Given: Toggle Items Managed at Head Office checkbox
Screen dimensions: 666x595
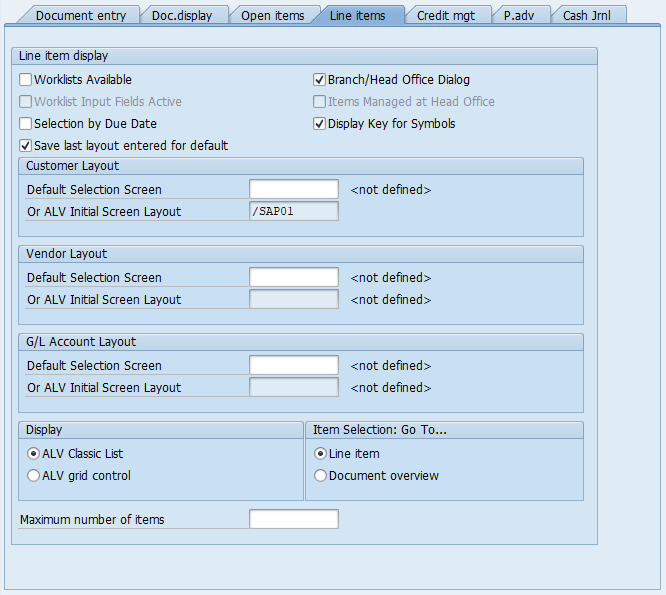Looking at the screenshot, I should (319, 102).
